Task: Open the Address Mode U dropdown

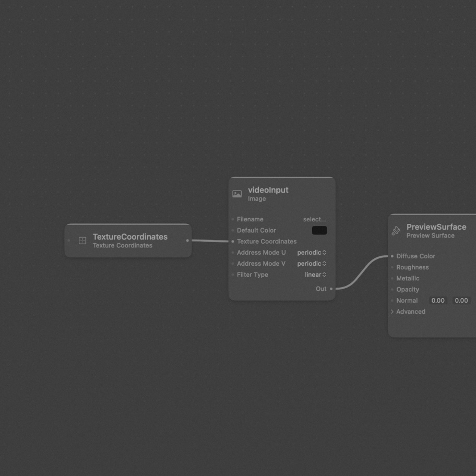Action: 312,253
